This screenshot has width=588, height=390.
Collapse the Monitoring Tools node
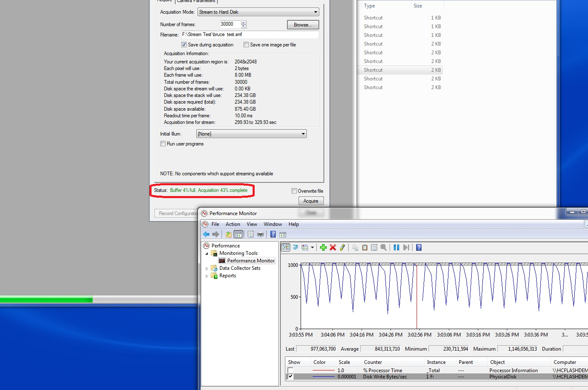207,253
